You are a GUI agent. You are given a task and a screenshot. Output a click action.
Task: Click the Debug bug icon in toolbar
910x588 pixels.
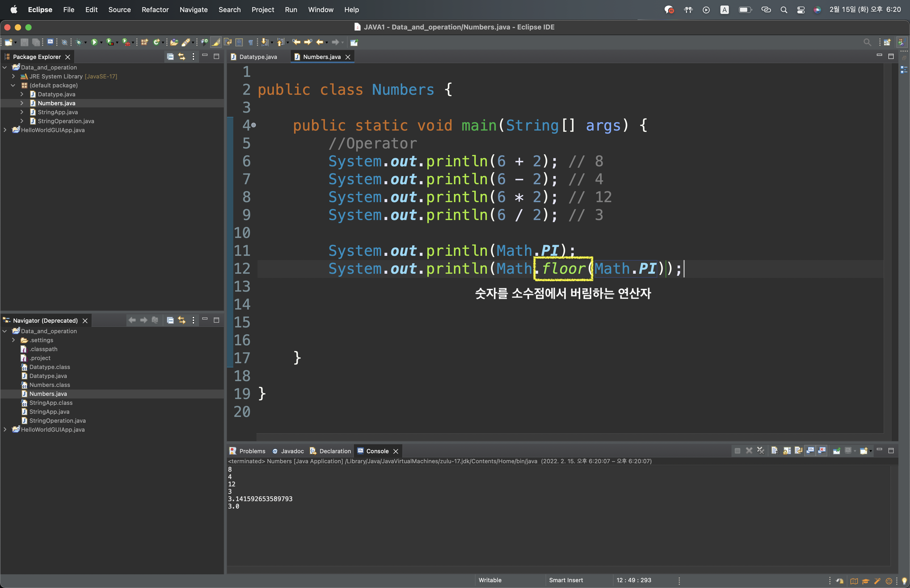tap(79, 42)
